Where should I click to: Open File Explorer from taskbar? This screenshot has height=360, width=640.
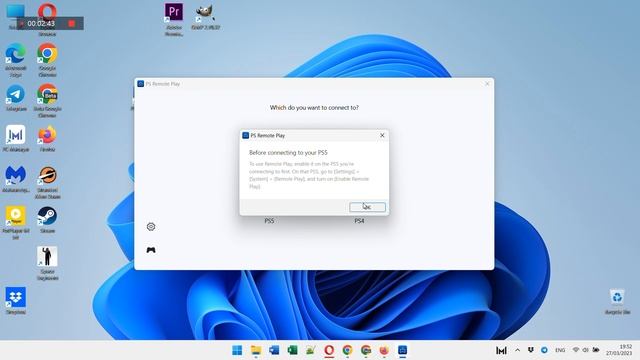tap(256, 350)
